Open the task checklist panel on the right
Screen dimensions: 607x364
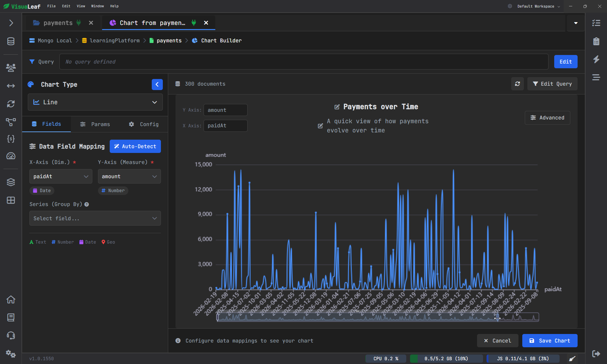tap(596, 23)
